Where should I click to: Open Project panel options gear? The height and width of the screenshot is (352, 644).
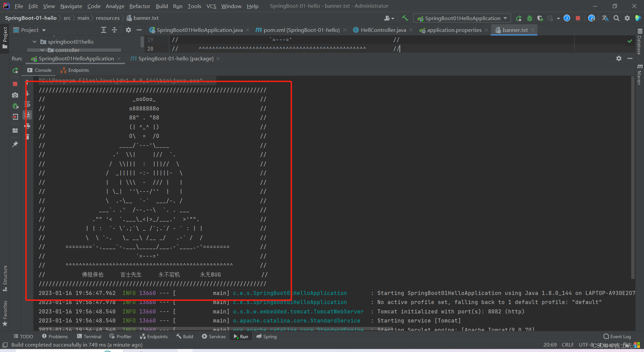pos(128,30)
